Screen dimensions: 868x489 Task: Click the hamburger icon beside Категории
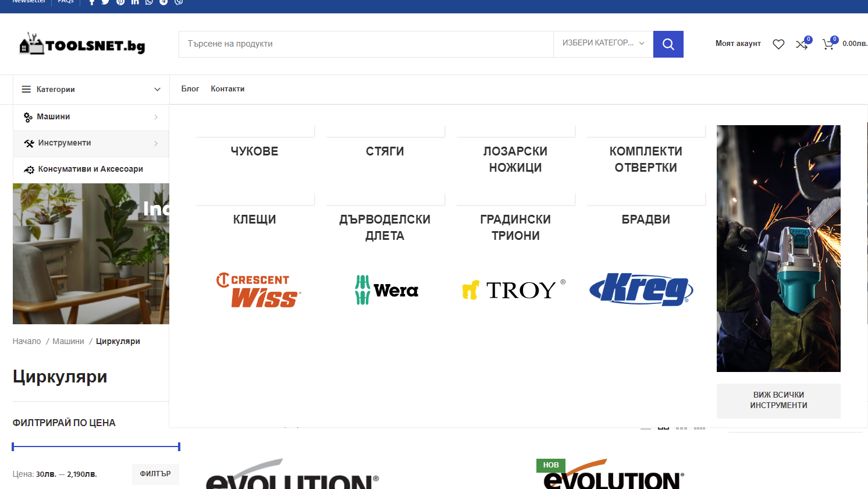tap(26, 89)
